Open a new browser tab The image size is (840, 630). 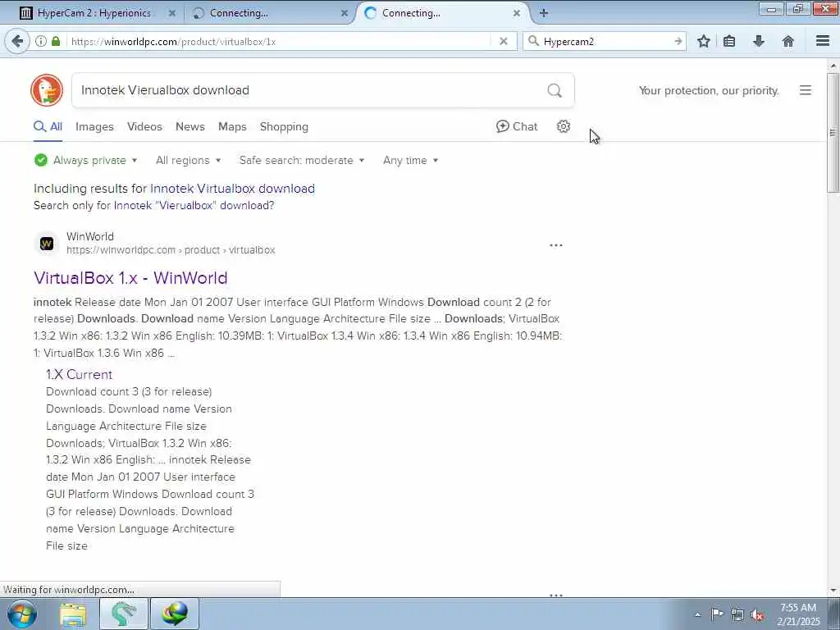[x=543, y=13]
